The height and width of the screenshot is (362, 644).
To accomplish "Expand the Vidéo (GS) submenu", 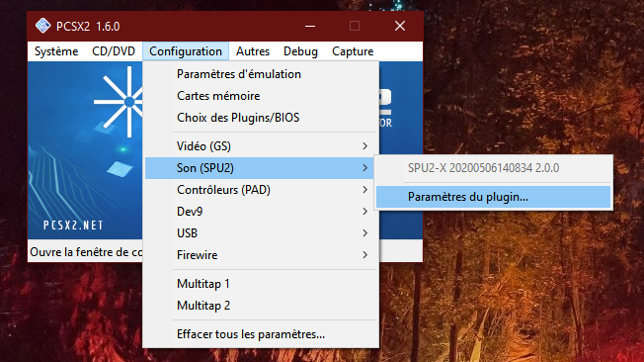I will (x=261, y=146).
